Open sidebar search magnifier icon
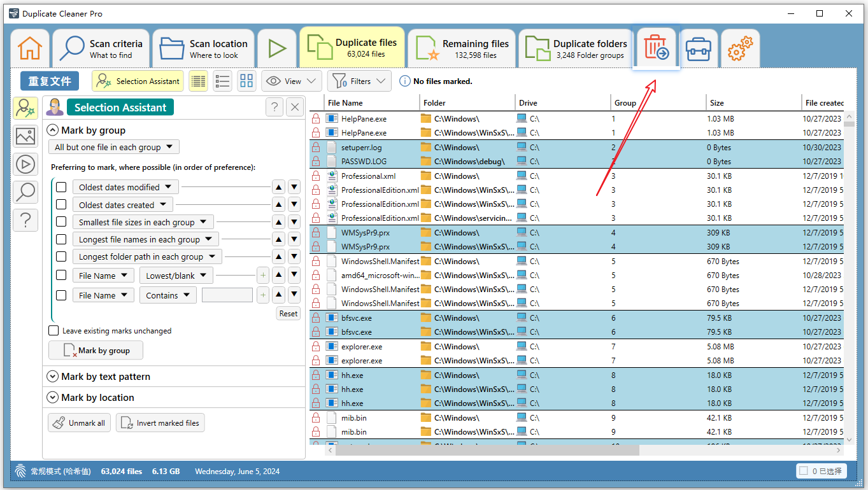Viewport: 868px width, 490px height. click(x=25, y=192)
